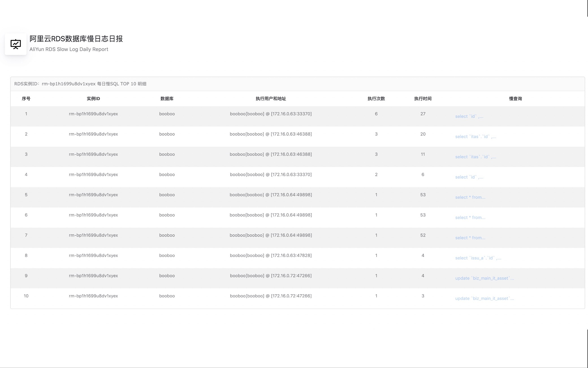Click database cell booboo in row 5
588x368 pixels.
pos(167,195)
